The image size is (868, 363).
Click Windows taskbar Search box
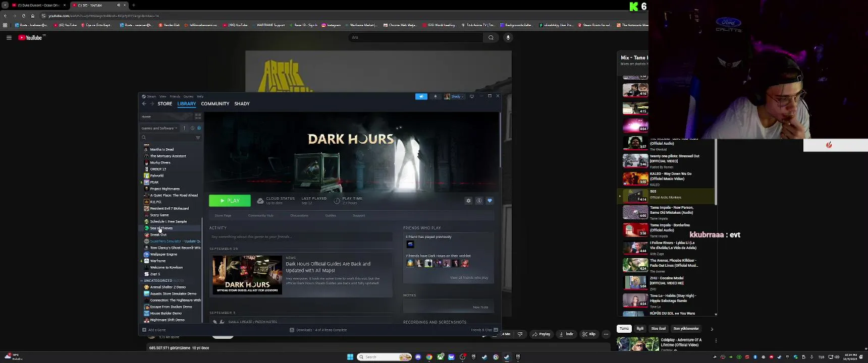385,357
